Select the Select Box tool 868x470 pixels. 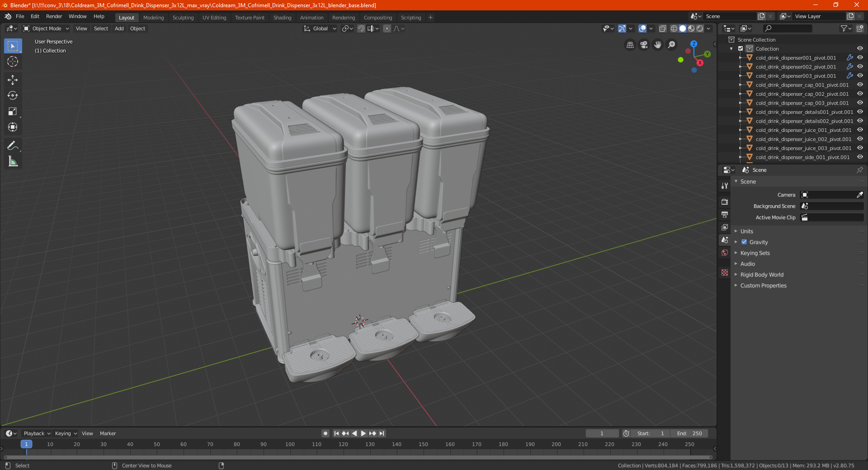coord(13,46)
